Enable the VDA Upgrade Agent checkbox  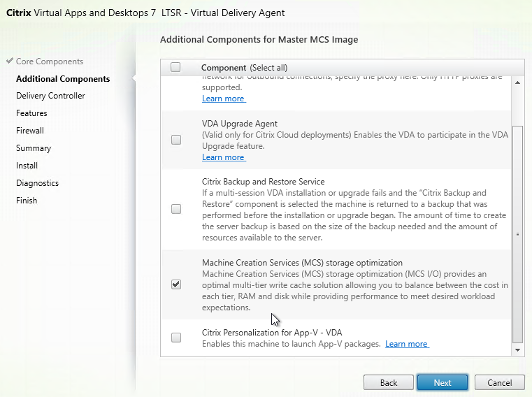click(176, 140)
